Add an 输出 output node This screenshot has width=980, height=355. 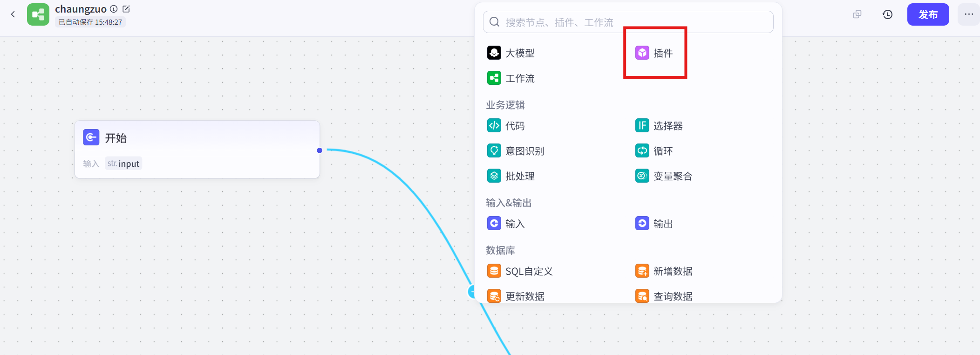654,223
